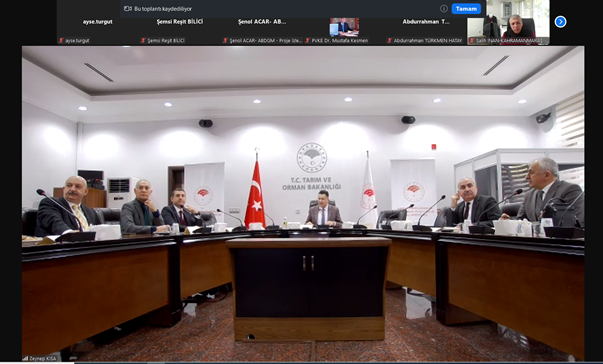Click muted mic icon beside Şenol ACAR label
The height and width of the screenshot is (364, 603).
click(225, 40)
